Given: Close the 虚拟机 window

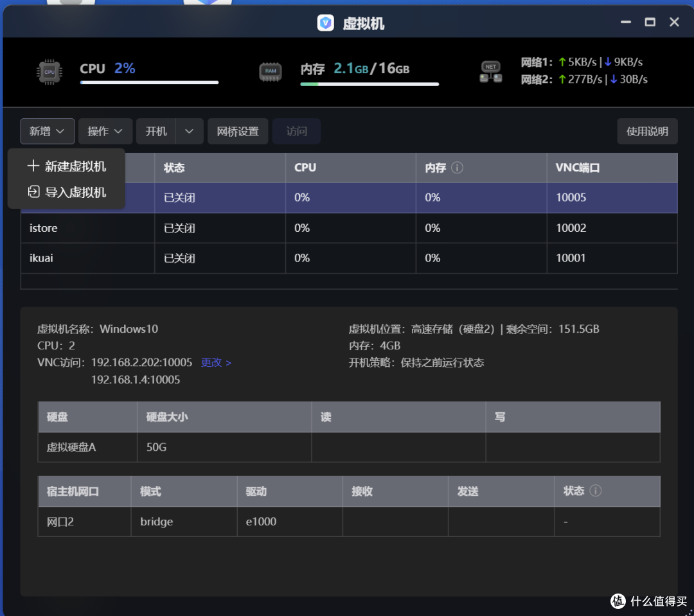Looking at the screenshot, I should (674, 22).
